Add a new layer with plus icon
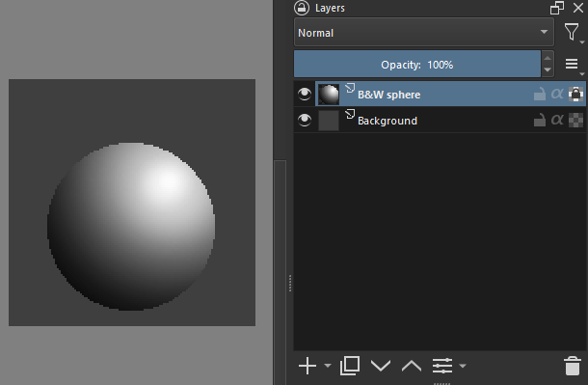 pyautogui.click(x=307, y=366)
